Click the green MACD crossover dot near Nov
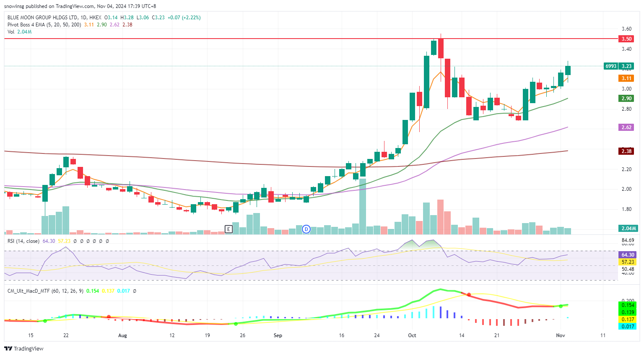644x356 pixels. point(561,306)
